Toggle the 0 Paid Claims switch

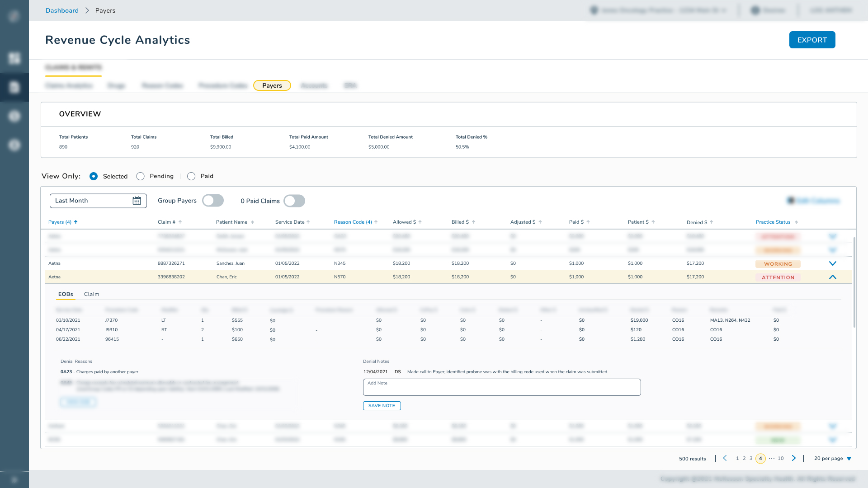(294, 201)
